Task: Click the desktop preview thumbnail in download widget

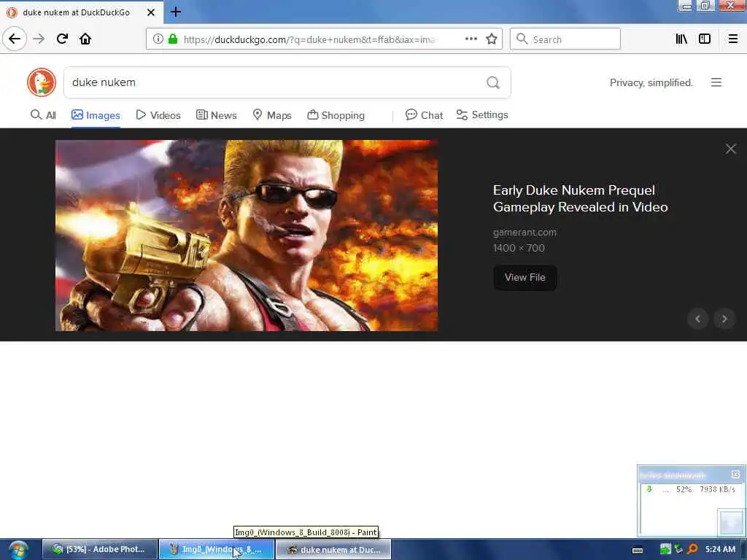Action: coord(731,522)
